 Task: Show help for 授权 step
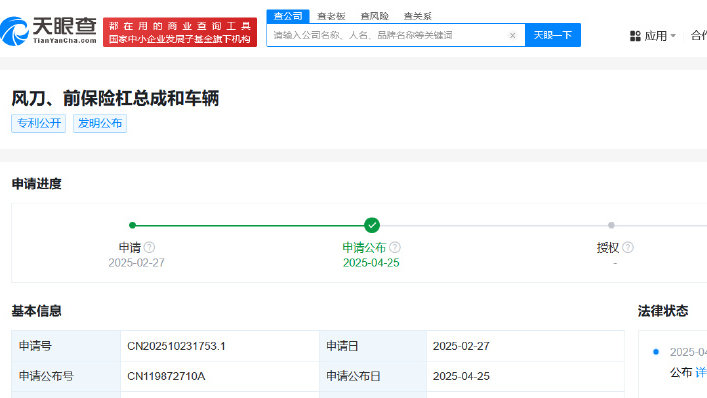628,247
